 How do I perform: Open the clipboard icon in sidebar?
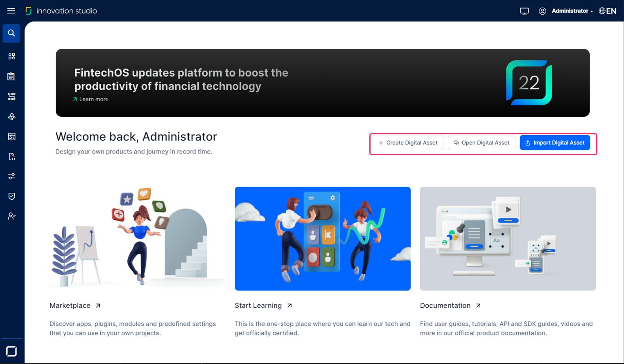click(x=11, y=76)
